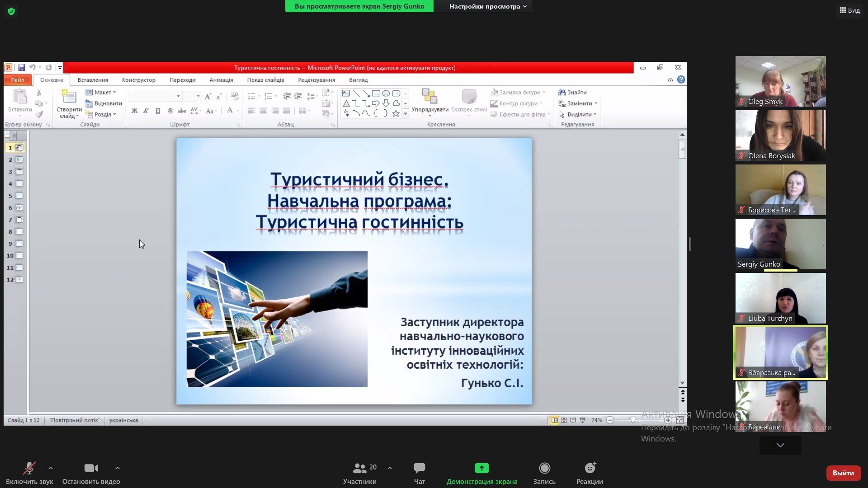The height and width of the screenshot is (488, 868).
Task: Select the right arrow block shape
Action: click(376, 103)
